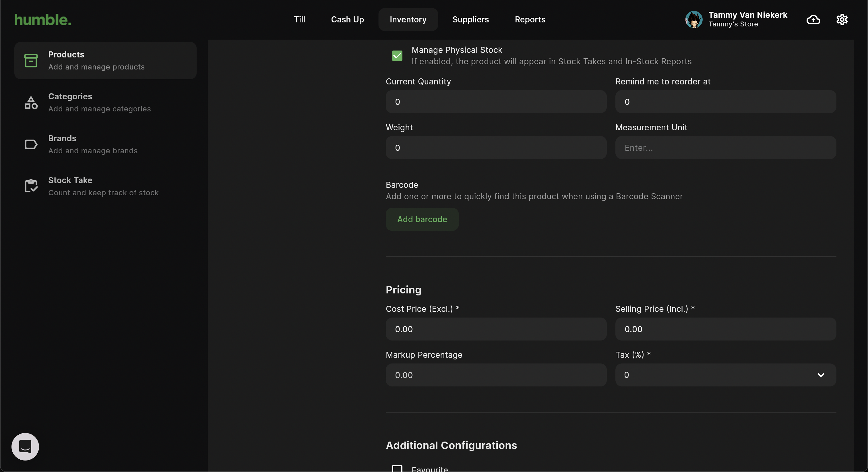
Task: Uncheck Manage Physical Stock checkbox
Action: [397, 56]
